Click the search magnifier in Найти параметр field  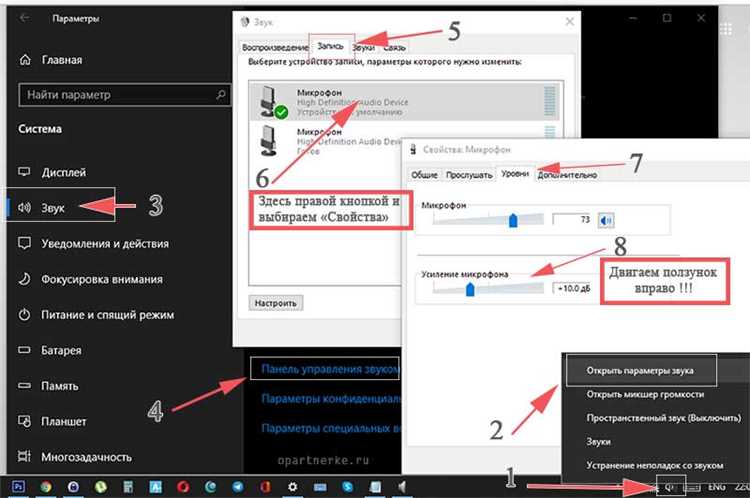coord(221,95)
